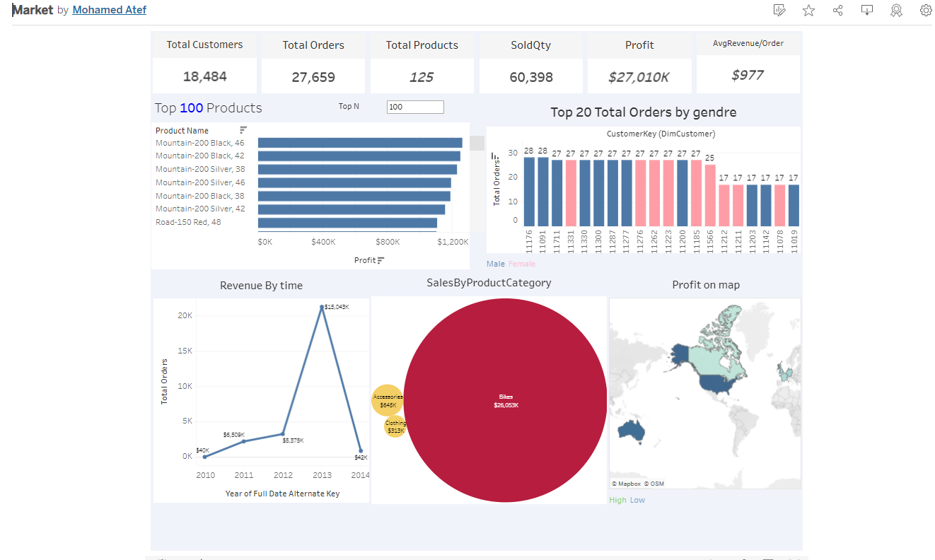Screen dimensions: 935x560
Task: Open the settings gear icon
Action: 926,11
